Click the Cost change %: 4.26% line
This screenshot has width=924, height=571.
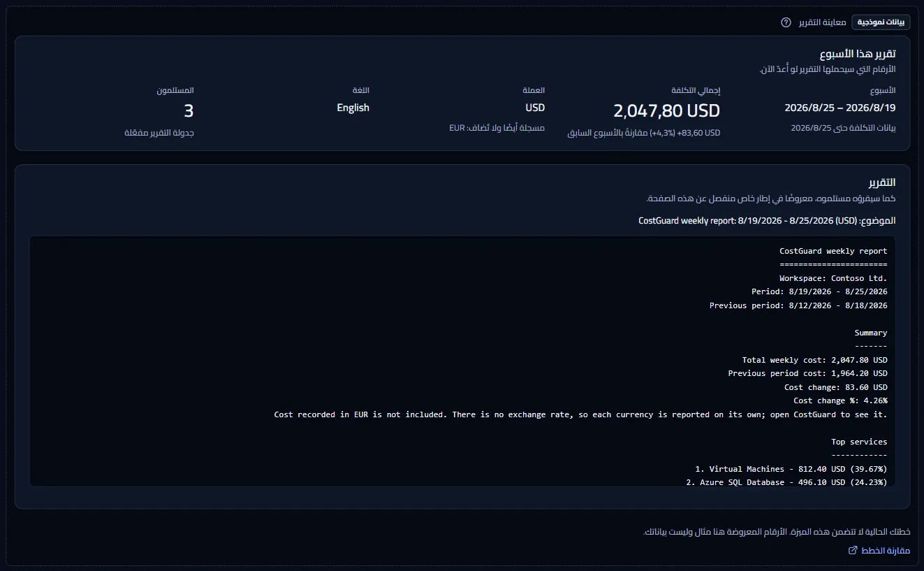tap(840, 401)
